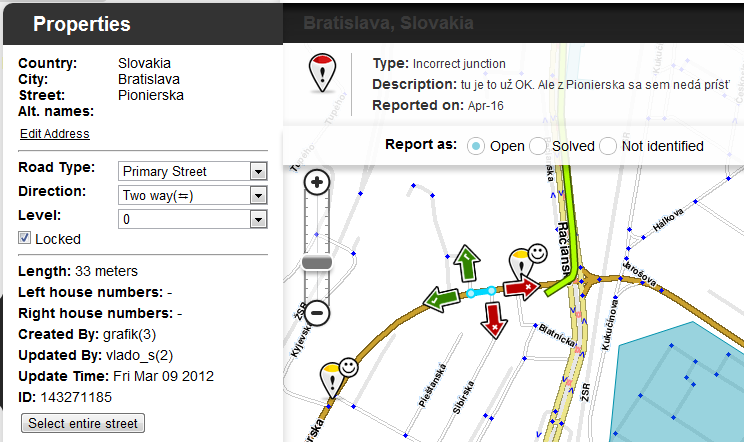This screenshot has height=442, width=744.
Task: Click the roundabout junction on the map
Action: pyautogui.click(x=587, y=279)
